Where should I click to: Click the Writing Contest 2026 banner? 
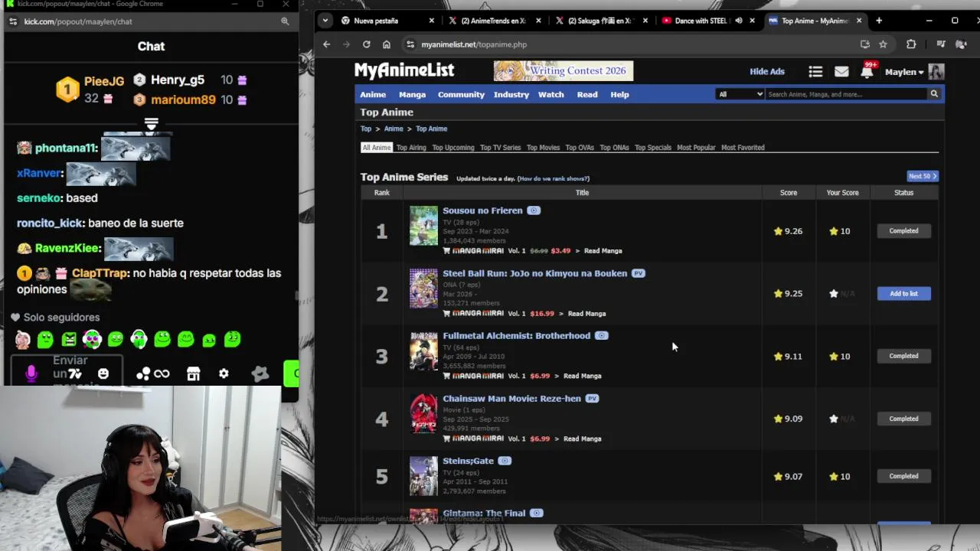pyautogui.click(x=563, y=71)
